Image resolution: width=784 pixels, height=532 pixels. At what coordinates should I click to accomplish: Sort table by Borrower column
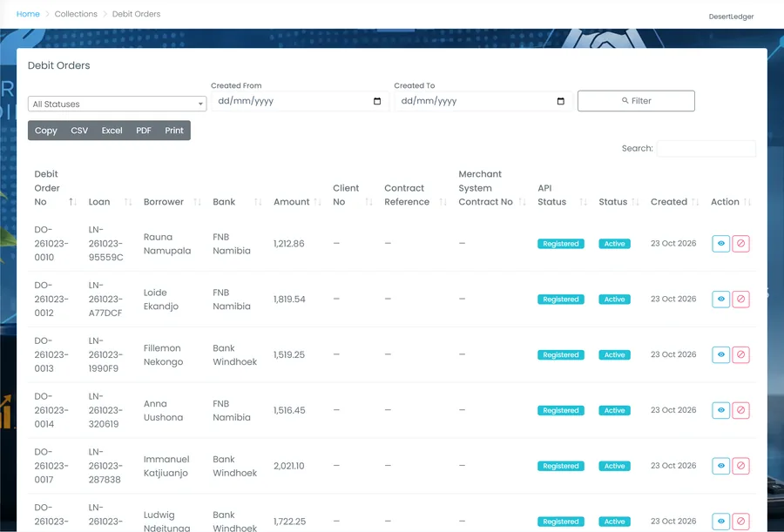coord(197,202)
